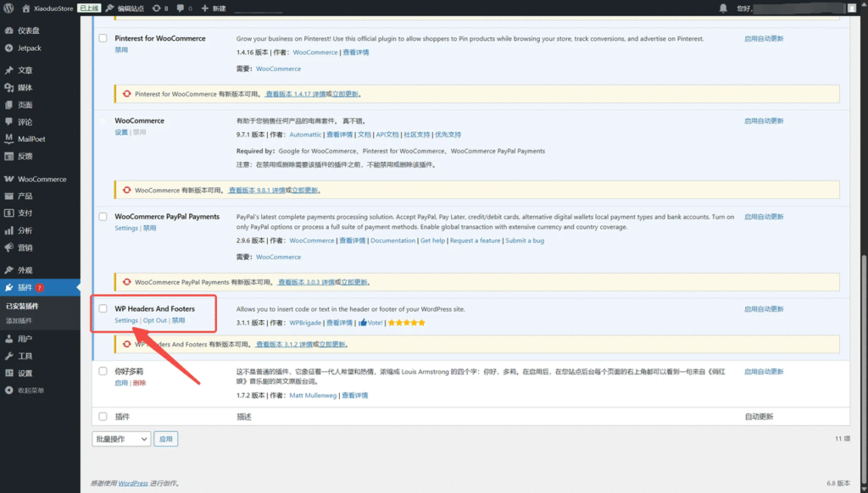
Task: Enable auto-updates for 你好多莉
Action: click(x=764, y=372)
